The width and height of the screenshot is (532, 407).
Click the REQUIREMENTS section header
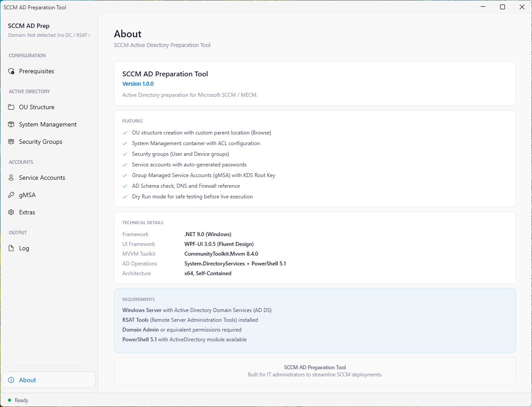[139, 300]
